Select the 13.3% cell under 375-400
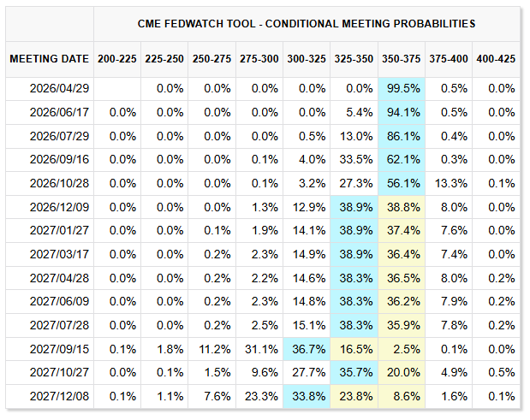Viewport: 530px width, 420px height. tap(447, 183)
